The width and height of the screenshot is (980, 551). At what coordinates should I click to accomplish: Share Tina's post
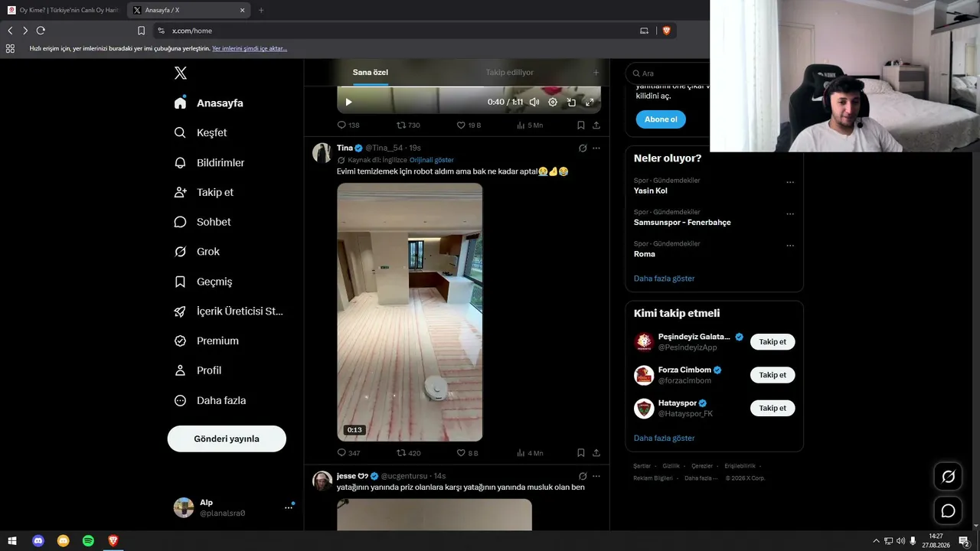click(596, 453)
